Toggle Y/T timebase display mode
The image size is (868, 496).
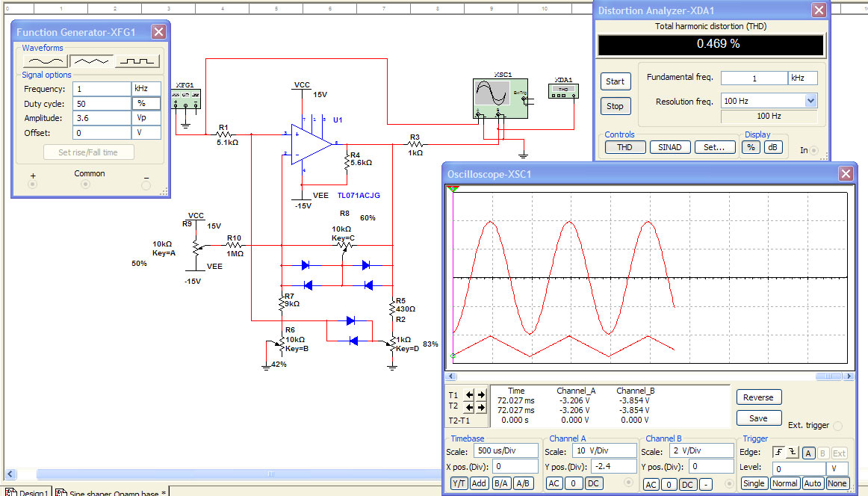pyautogui.click(x=459, y=483)
